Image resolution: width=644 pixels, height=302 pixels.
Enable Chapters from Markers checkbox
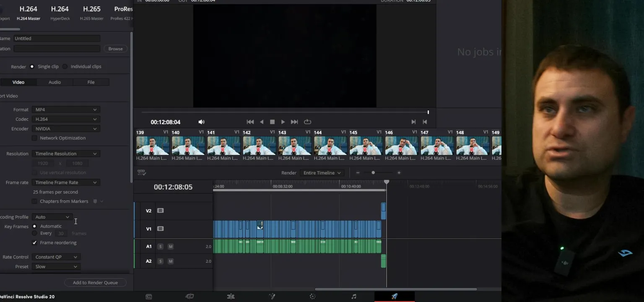[x=35, y=201]
